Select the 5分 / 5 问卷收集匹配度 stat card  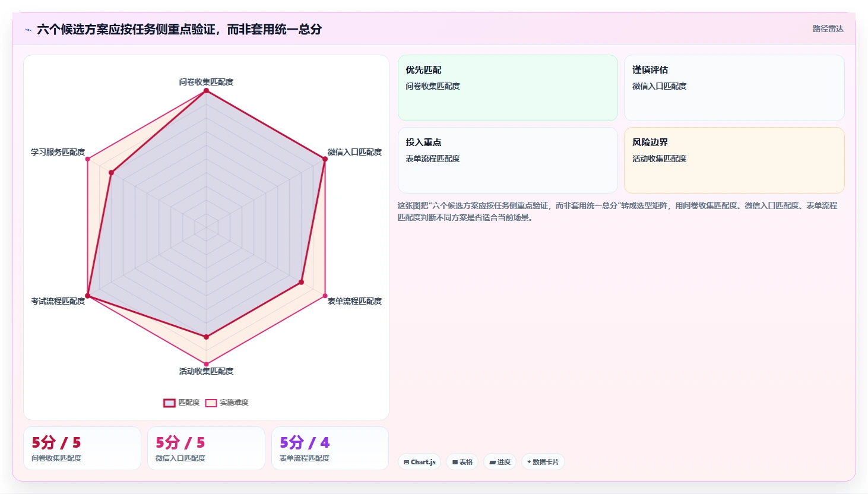(x=82, y=448)
